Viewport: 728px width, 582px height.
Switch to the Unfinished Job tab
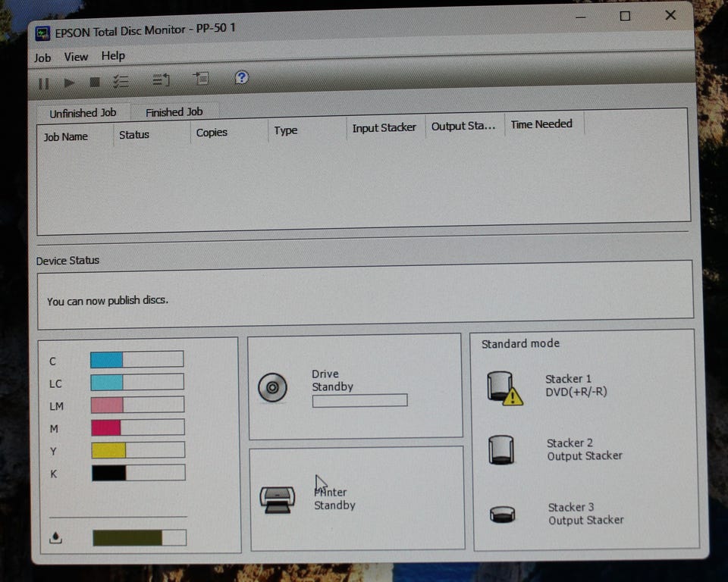point(83,113)
